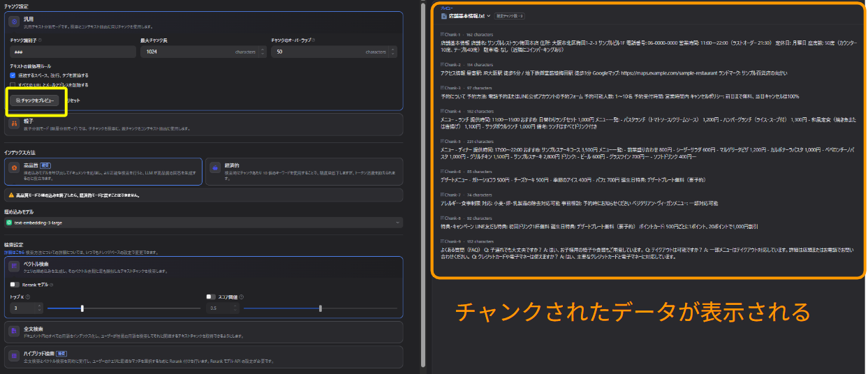The image size is (868, 374).
Task: Select the 親子 parent-child mode icon
Action: 14,124
